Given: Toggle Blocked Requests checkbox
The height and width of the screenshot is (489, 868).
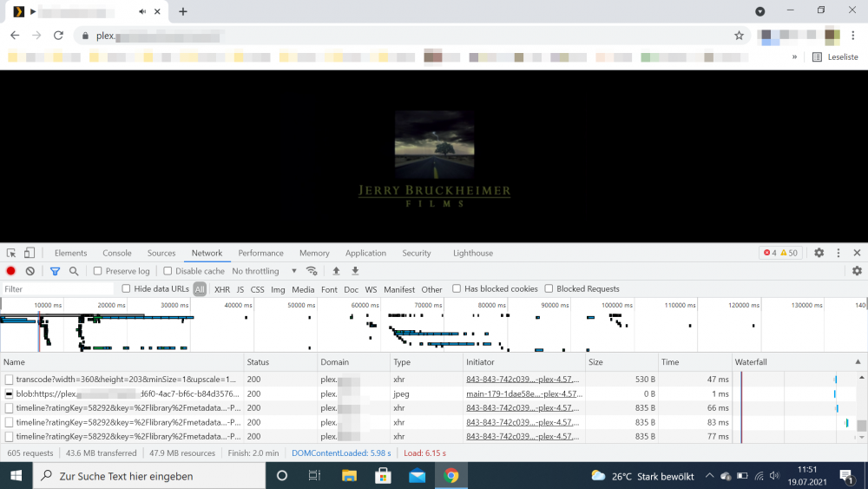Looking at the screenshot, I should pos(549,288).
